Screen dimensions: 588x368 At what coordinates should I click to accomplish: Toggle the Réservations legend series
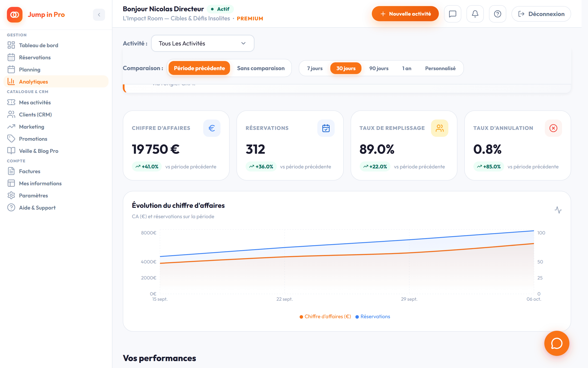[x=373, y=316]
